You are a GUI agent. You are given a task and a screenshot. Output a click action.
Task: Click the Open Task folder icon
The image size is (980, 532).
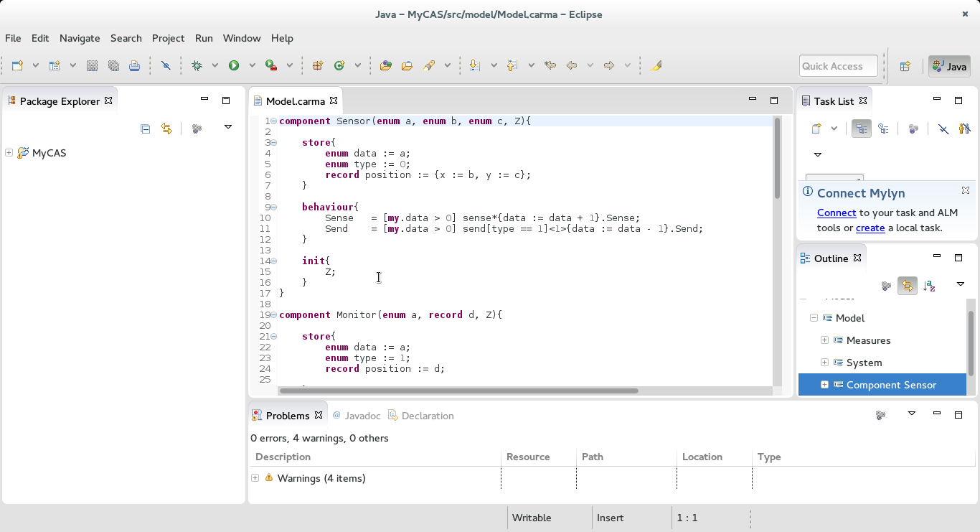tap(407, 65)
